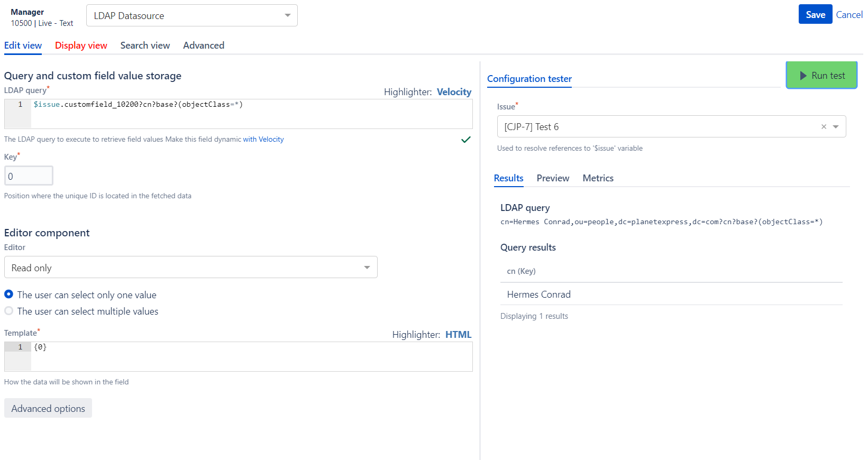Select 'The user can select only one value'
The width and height of the screenshot is (868, 460).
click(9, 295)
